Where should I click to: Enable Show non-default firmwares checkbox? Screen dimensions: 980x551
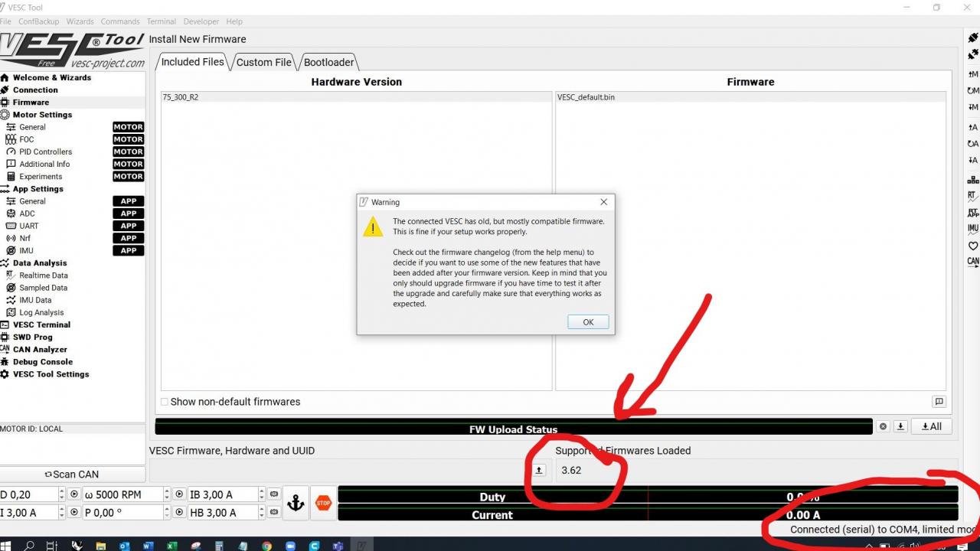(165, 402)
